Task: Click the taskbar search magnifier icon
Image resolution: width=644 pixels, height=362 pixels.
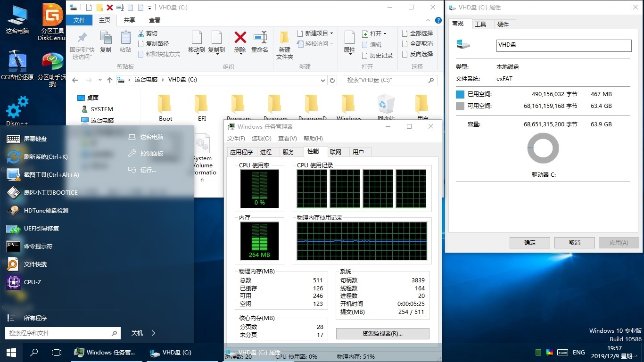Action: (34, 352)
